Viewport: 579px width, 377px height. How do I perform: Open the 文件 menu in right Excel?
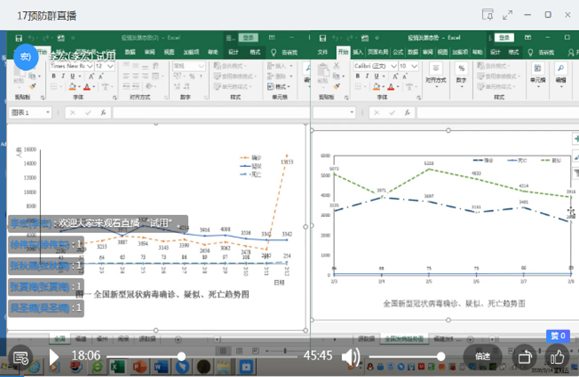[x=322, y=52]
